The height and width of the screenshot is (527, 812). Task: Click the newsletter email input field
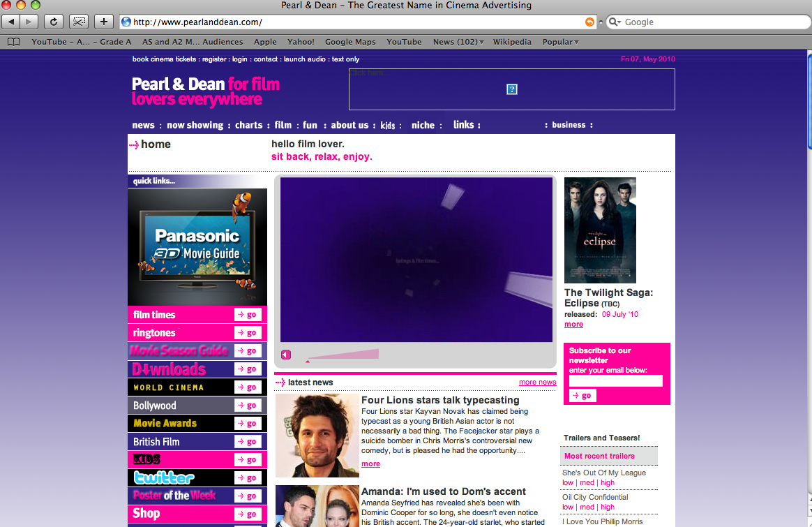click(x=616, y=381)
